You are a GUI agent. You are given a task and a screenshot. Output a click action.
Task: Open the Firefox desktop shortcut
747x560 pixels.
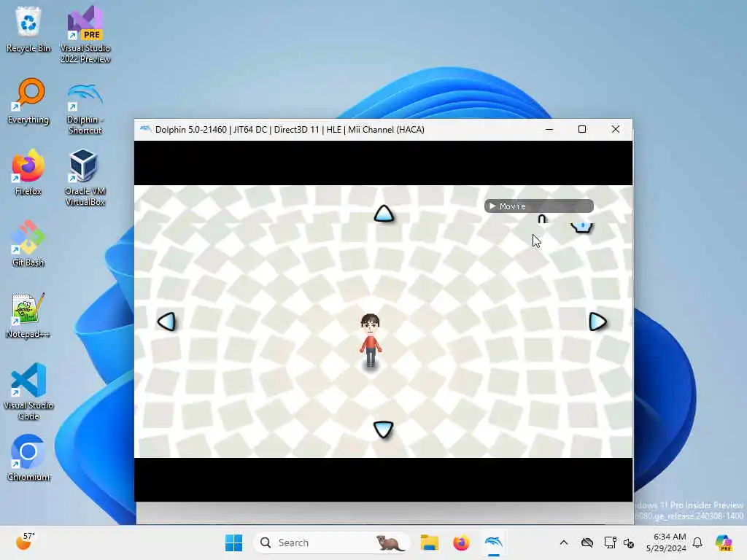pyautogui.click(x=28, y=172)
